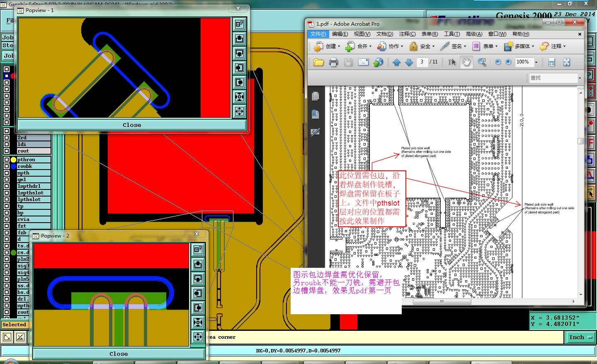597x364 pixels.
Task: Click the yellow color dot of pthrou
Action: pos(13,160)
